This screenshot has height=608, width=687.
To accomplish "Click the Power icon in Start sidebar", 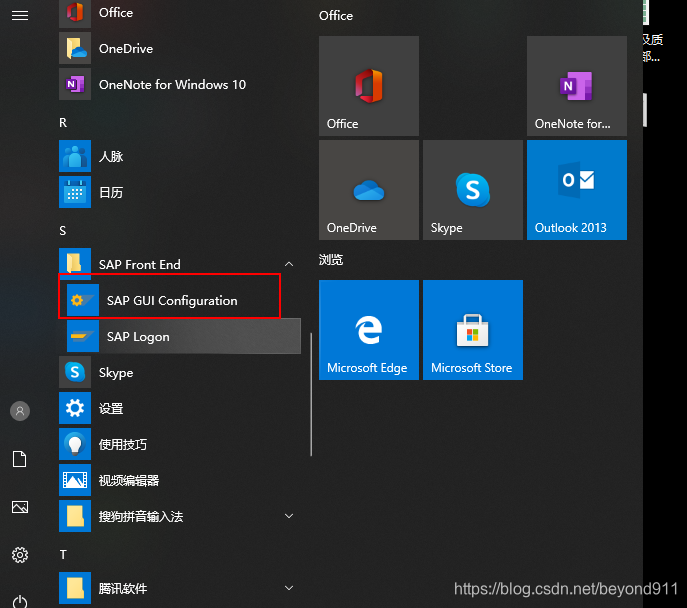I will tap(20, 601).
